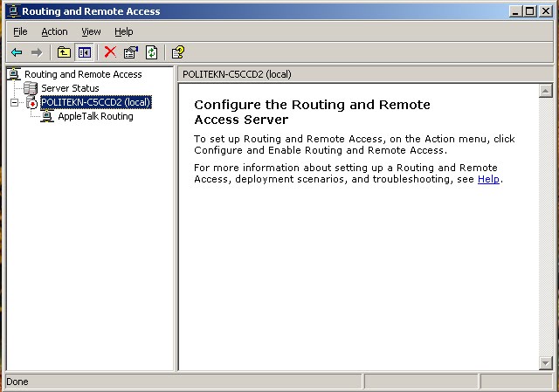Click the Routing and Remote Access root icon

14,73
